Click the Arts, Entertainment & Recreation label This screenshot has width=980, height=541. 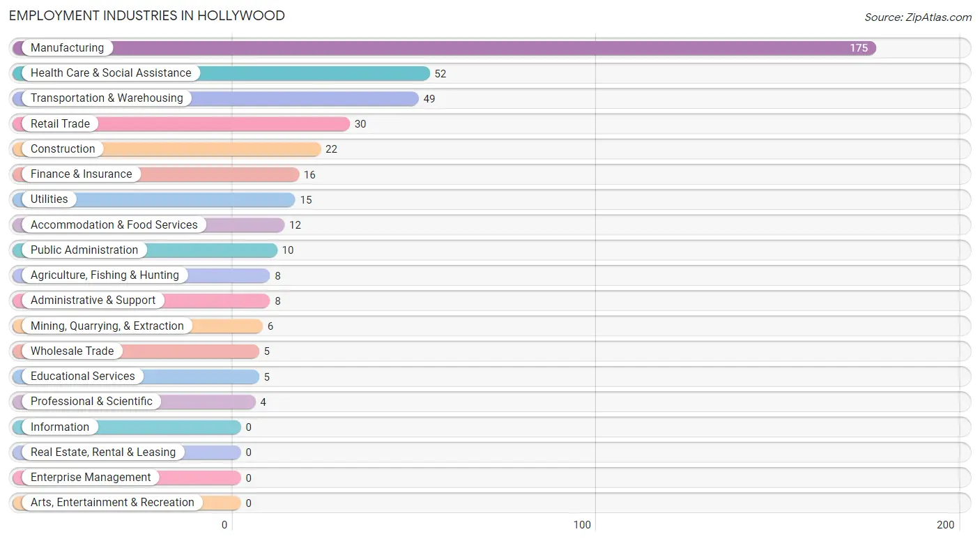[x=112, y=503]
